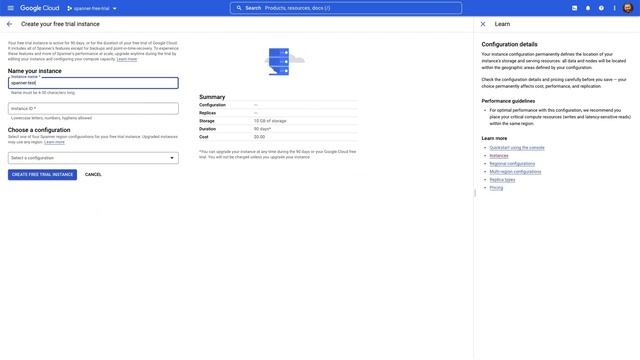Click the Summary heading
Image resolution: width=640 pixels, height=360 pixels.
(212, 97)
